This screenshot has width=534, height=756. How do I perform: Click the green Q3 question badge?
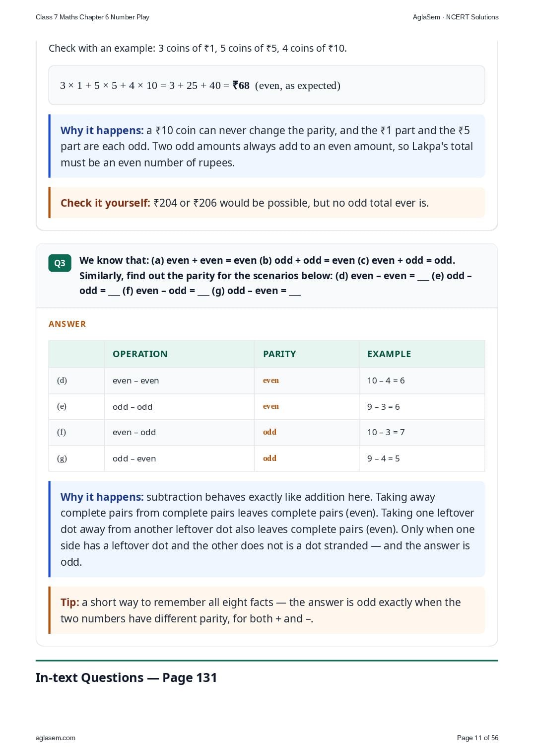tap(60, 263)
